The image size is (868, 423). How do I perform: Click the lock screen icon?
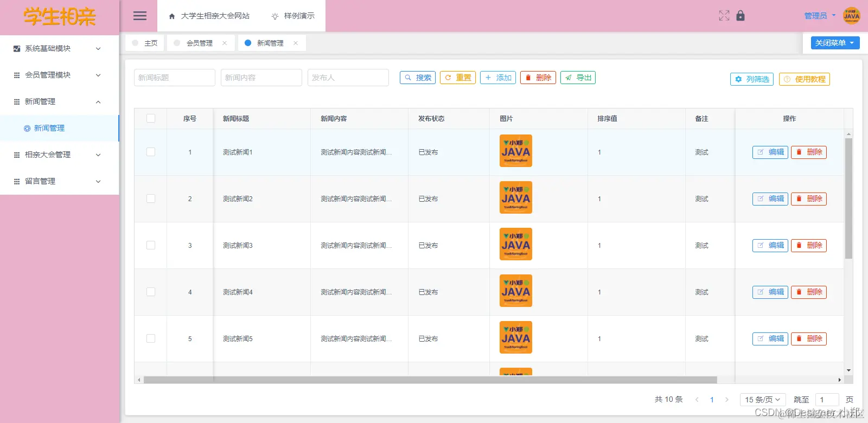pos(741,16)
